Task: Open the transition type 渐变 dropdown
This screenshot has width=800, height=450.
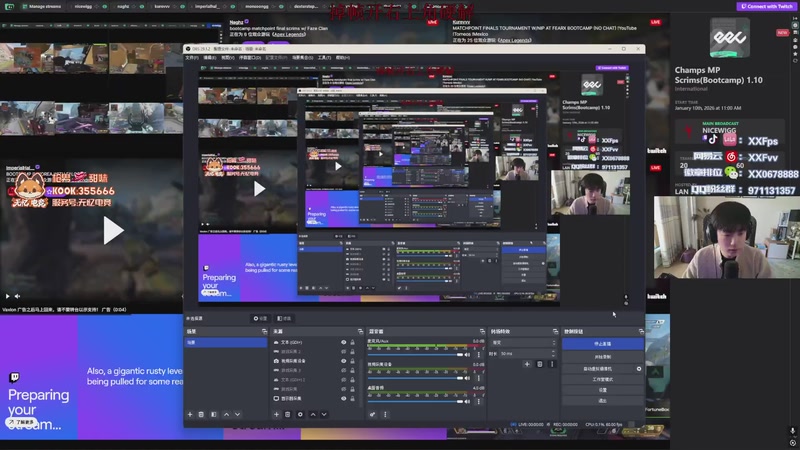Action: coord(523,342)
